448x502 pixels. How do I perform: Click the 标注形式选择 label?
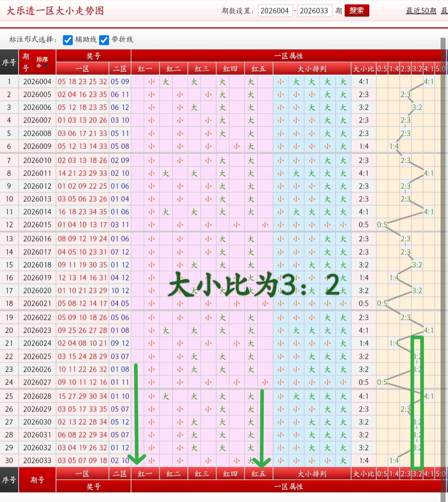click(x=34, y=39)
